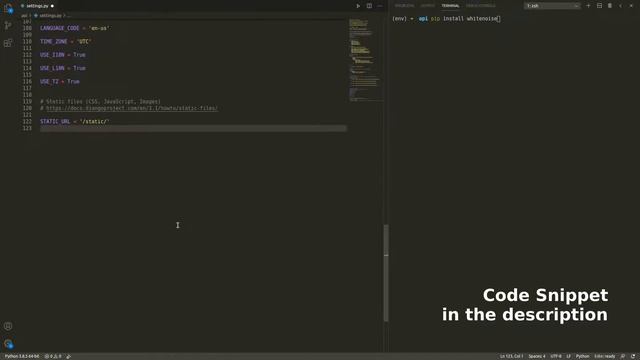Open the Manage gear icon in the activity bar
640x360 pixels.
pyautogui.click(x=8, y=344)
